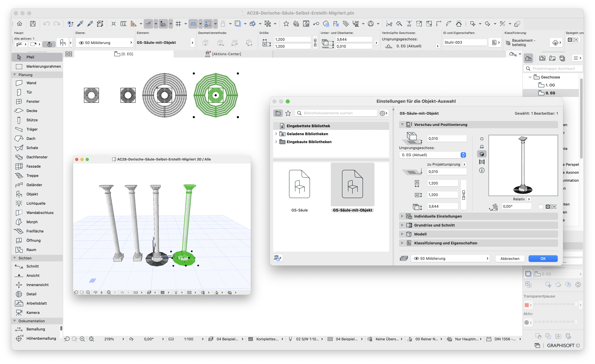
Task: Click OK in the object settings dialog
Action: pos(543,259)
